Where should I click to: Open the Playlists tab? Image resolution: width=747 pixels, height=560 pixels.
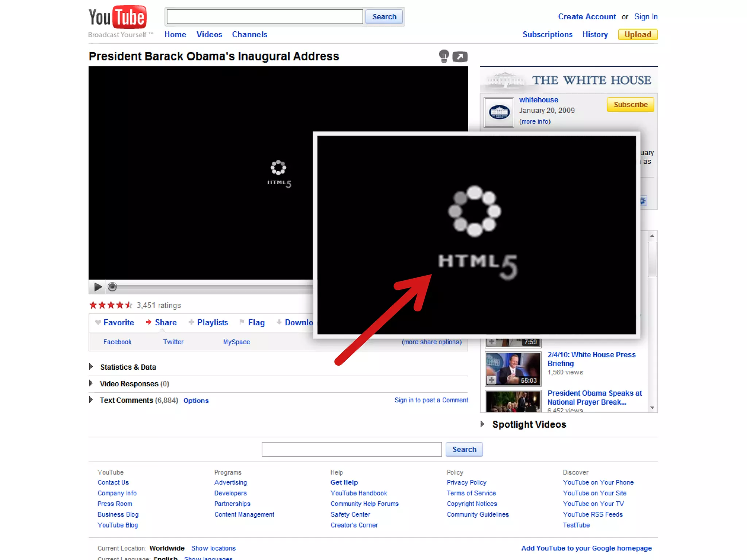208,322
